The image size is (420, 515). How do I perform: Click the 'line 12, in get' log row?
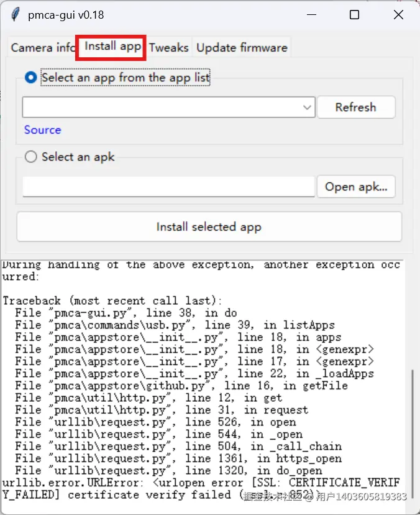[x=148, y=397]
